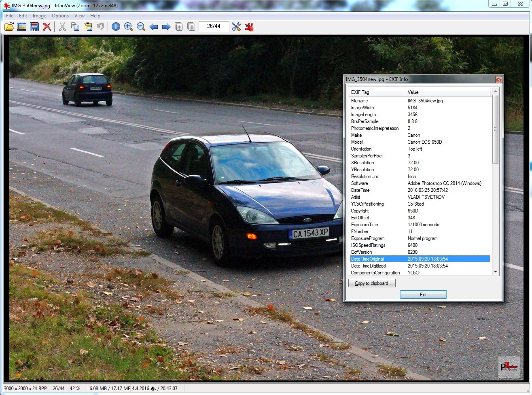Screen dimensions: 532x395
Task: Open the Options menu
Action: (60, 16)
